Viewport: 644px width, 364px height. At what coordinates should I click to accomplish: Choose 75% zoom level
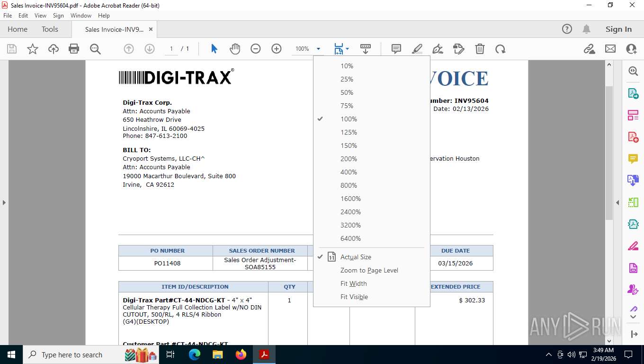click(x=372, y=106)
